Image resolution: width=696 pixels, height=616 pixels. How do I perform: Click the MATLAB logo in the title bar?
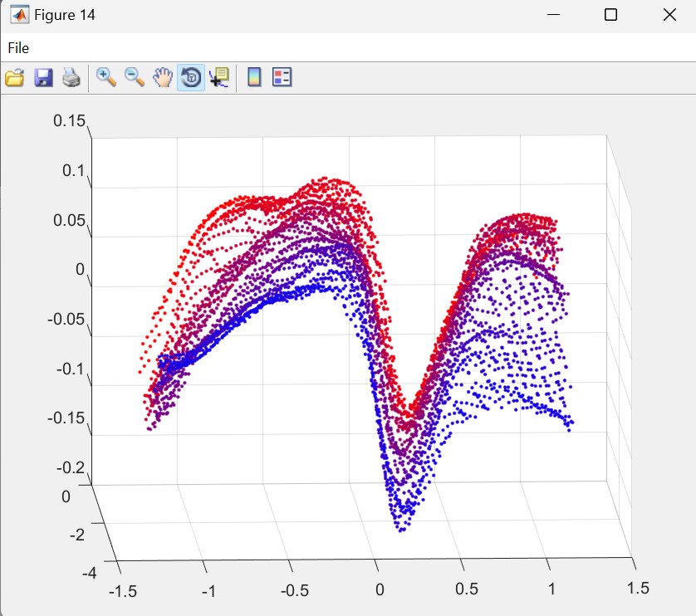[18, 15]
